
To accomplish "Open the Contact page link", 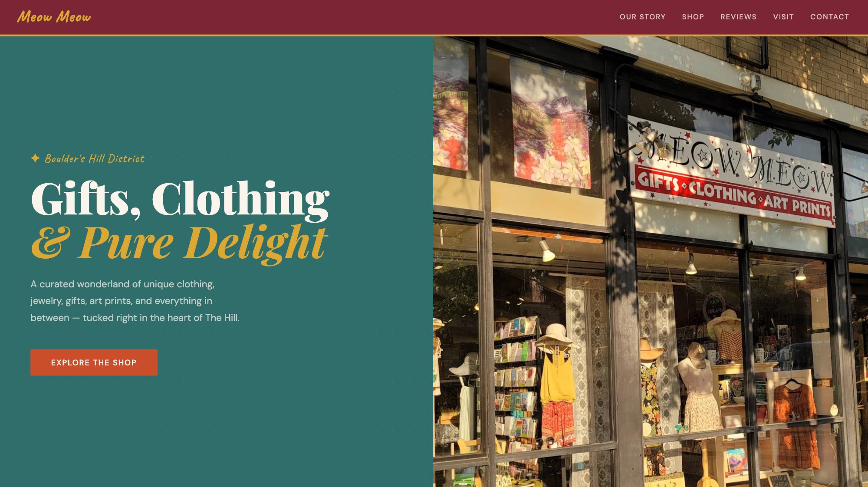I will 829,17.
